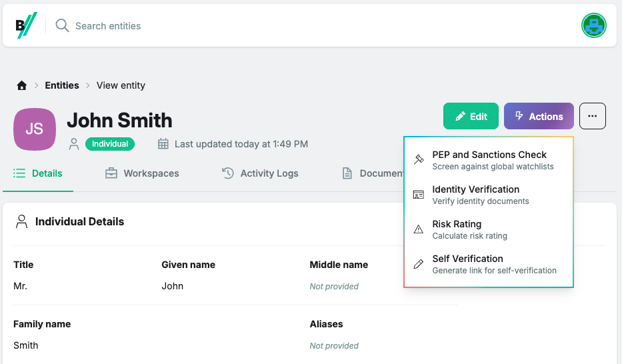This screenshot has height=364, width=622.
Task: Switch to Workspaces tab
Action: (x=142, y=173)
